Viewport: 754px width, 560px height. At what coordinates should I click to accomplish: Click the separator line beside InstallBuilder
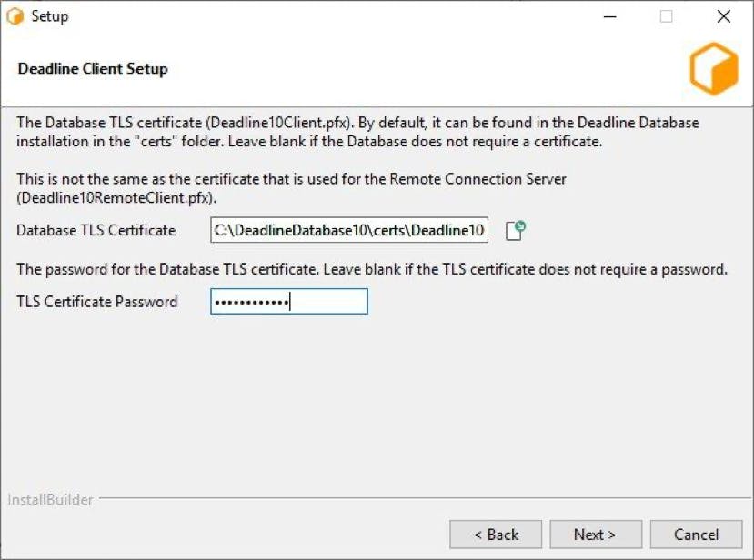coord(425,498)
